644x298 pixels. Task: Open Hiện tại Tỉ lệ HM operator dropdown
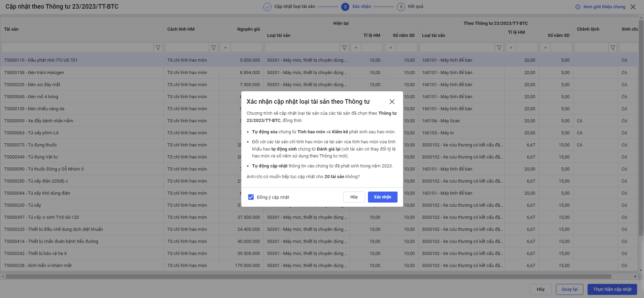tap(356, 48)
